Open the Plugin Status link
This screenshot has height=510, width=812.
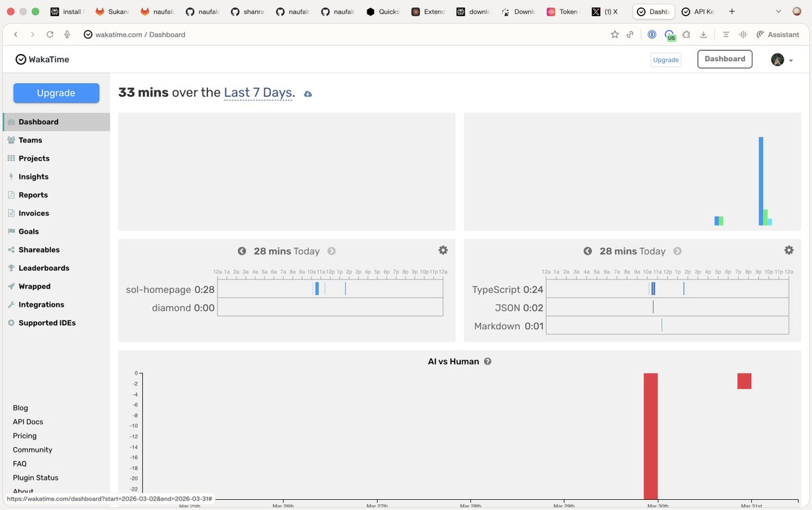36,478
